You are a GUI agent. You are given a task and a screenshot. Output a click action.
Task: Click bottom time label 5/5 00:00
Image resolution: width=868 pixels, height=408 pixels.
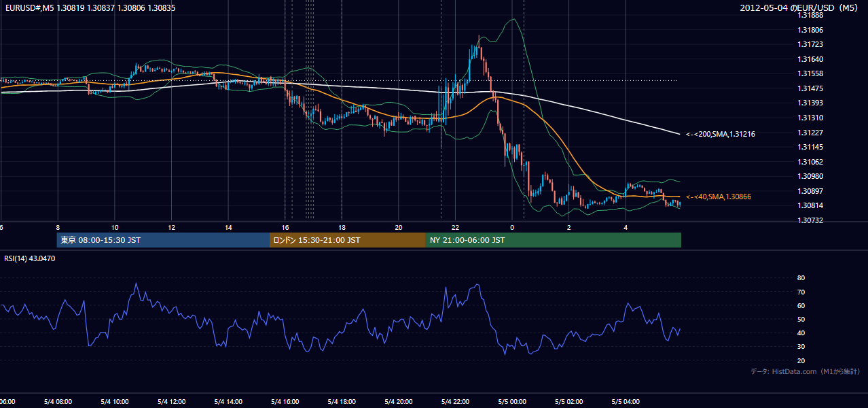[512, 402]
